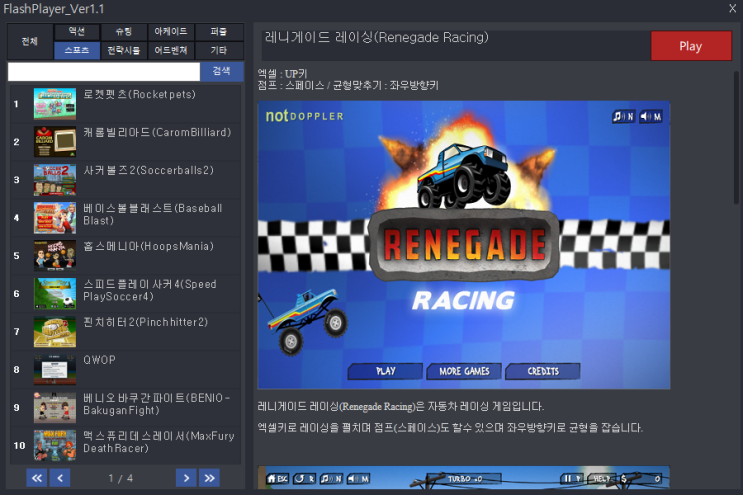Click MORE GAMES in the game preview
This screenshot has height=495, width=743.
coord(464,371)
